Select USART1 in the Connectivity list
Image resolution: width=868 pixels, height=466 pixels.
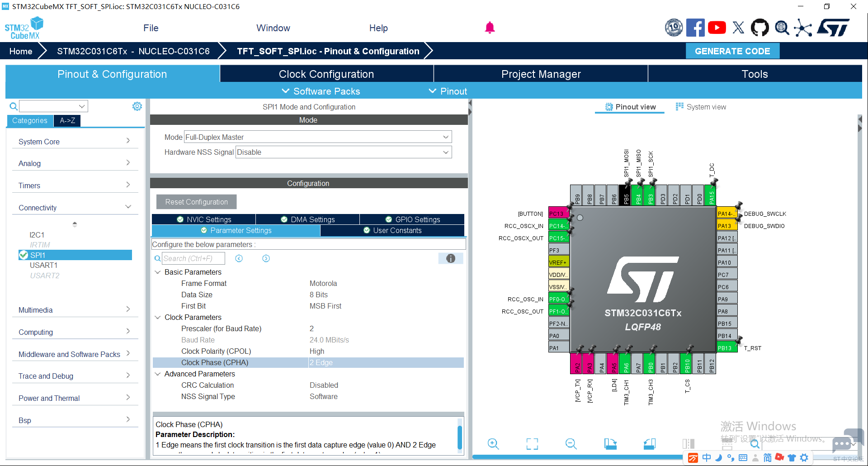[x=43, y=265]
